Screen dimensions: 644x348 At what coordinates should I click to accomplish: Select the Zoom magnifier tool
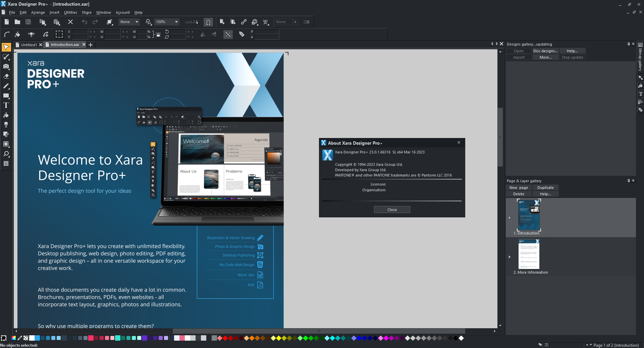pos(6,154)
